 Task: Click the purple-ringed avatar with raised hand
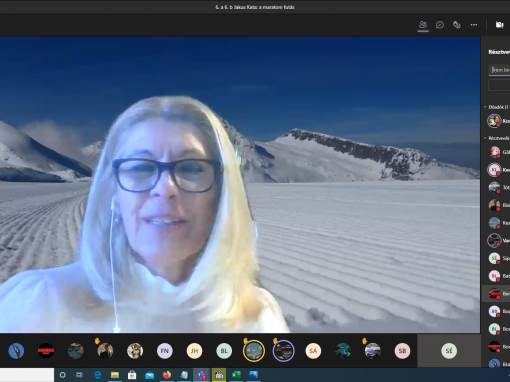pyautogui.click(x=283, y=351)
